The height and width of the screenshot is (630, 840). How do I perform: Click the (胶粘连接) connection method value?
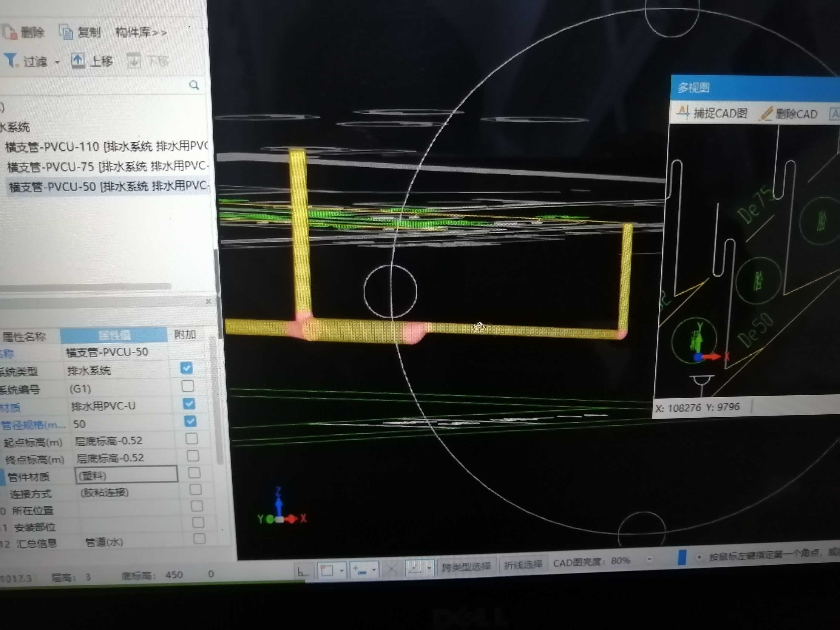(104, 492)
